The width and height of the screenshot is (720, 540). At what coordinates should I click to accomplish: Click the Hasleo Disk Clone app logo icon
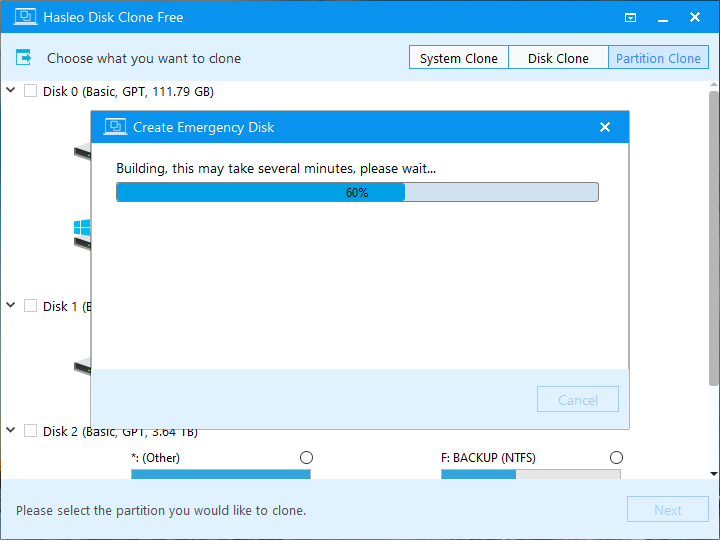[25, 17]
